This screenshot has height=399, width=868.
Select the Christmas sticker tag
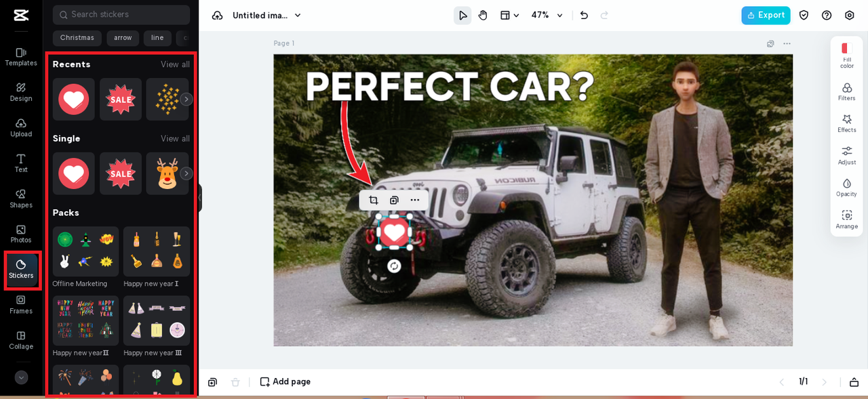pyautogui.click(x=77, y=38)
